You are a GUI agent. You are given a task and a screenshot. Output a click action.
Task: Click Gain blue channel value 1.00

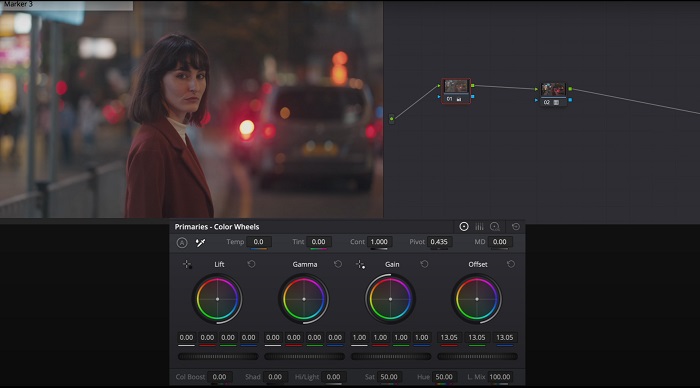click(422, 338)
